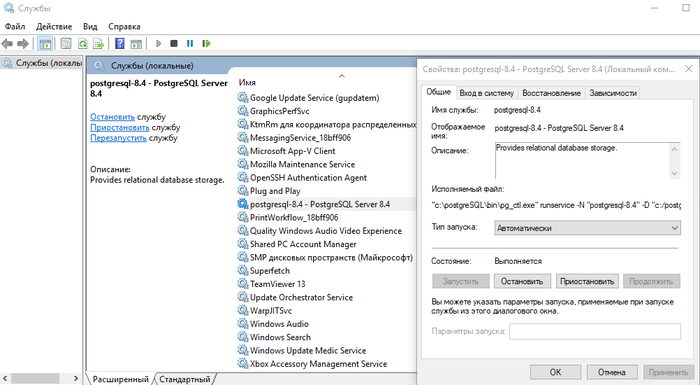The image size is (700, 385).
Task: Click the description box down scroll arrow
Action: 675,173
